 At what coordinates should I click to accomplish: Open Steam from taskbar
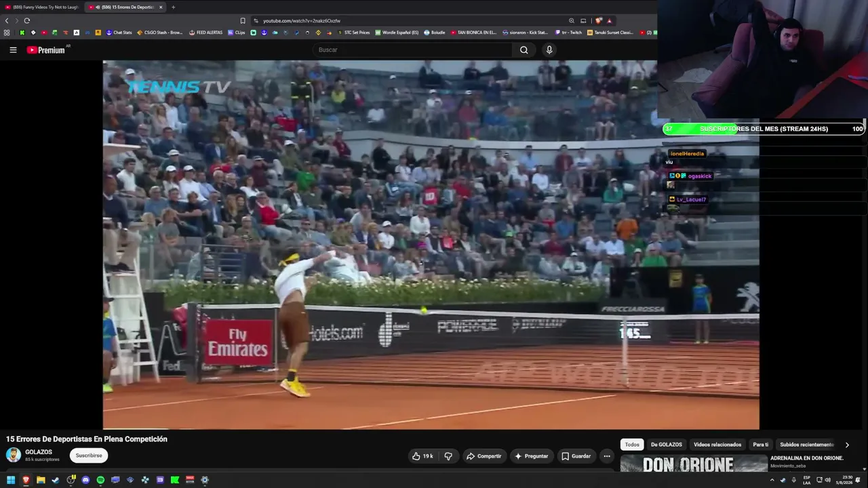tap(56, 480)
